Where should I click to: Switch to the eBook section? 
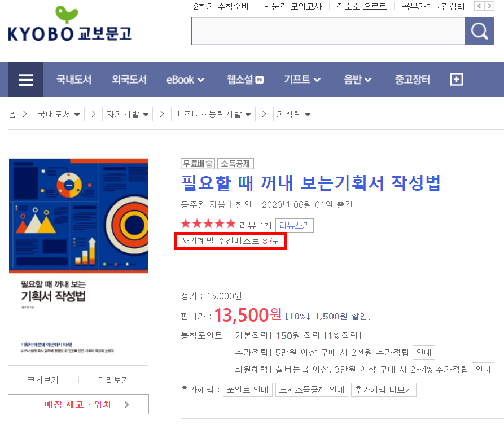point(182,80)
